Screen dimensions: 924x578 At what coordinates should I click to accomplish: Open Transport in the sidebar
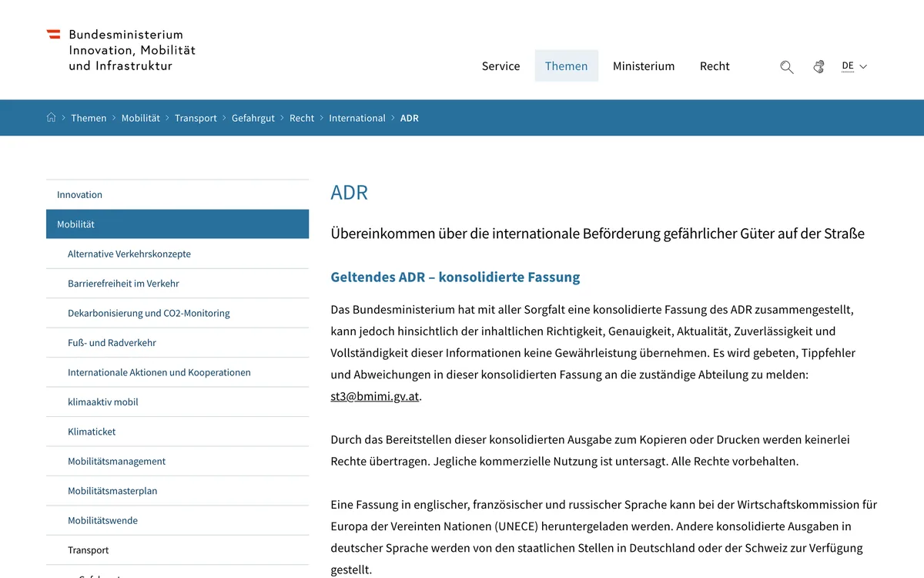click(x=177, y=551)
